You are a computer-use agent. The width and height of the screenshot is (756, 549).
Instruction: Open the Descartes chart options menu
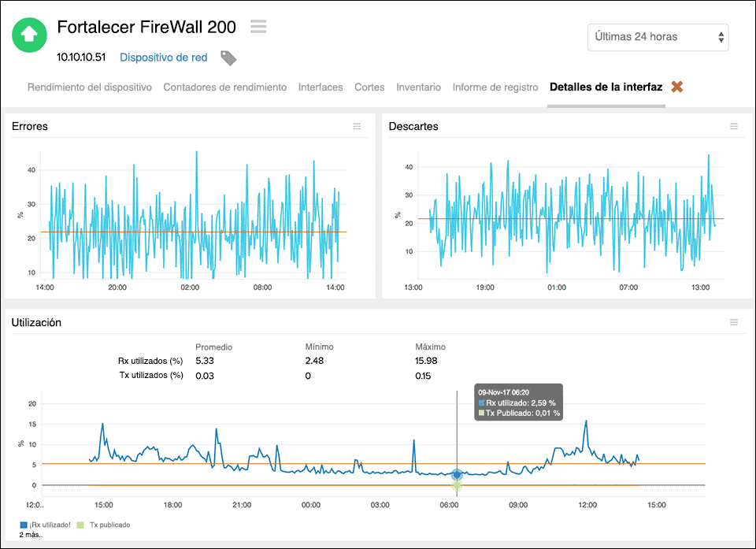(x=734, y=126)
